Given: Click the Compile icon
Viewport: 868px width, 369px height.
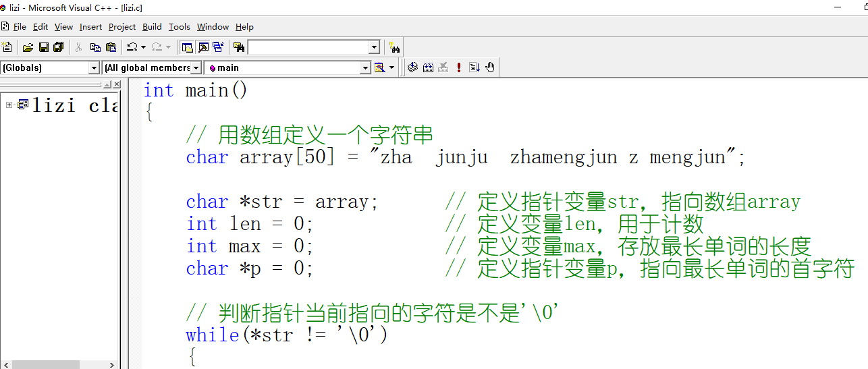Looking at the screenshot, I should tap(412, 67).
